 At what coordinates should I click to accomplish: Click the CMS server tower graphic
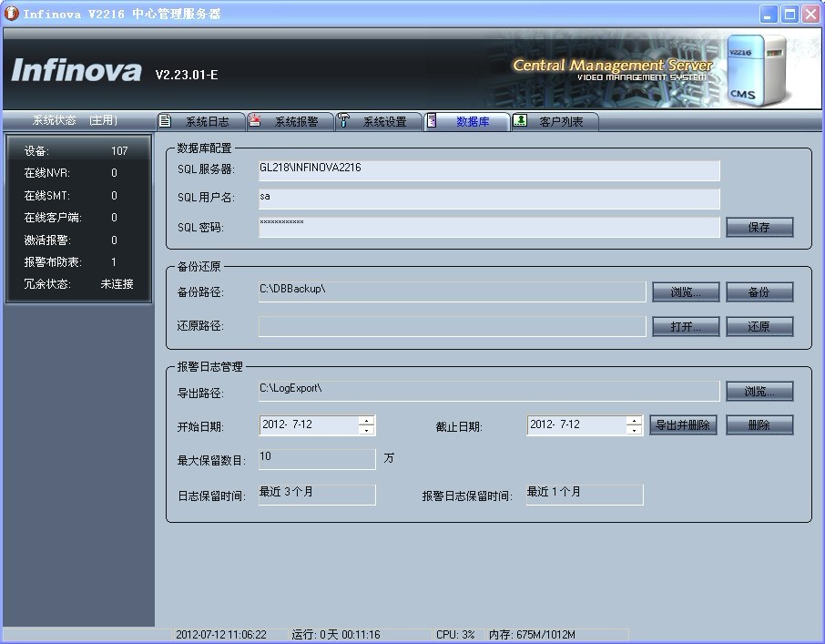point(756,69)
